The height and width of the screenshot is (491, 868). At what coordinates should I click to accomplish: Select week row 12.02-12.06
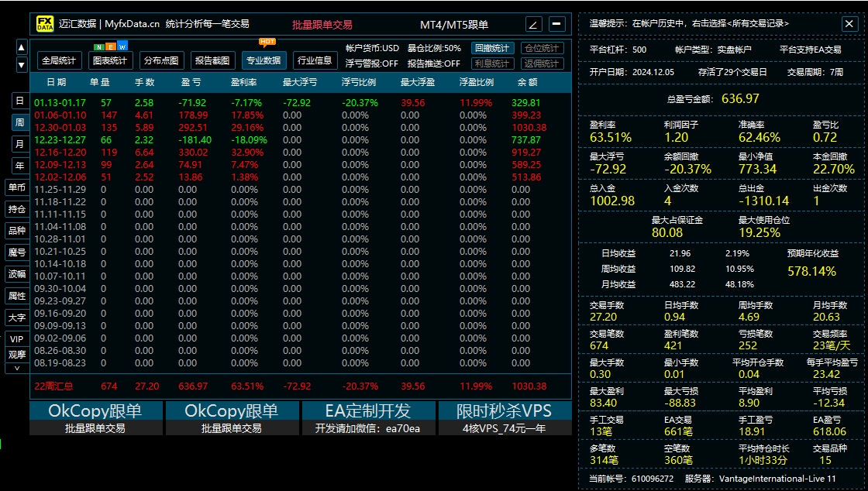click(x=301, y=177)
